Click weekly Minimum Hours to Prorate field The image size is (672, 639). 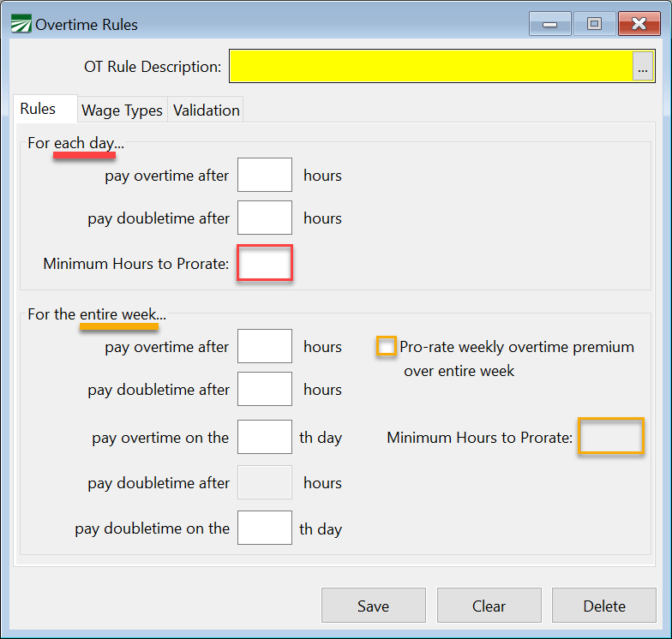coord(610,437)
